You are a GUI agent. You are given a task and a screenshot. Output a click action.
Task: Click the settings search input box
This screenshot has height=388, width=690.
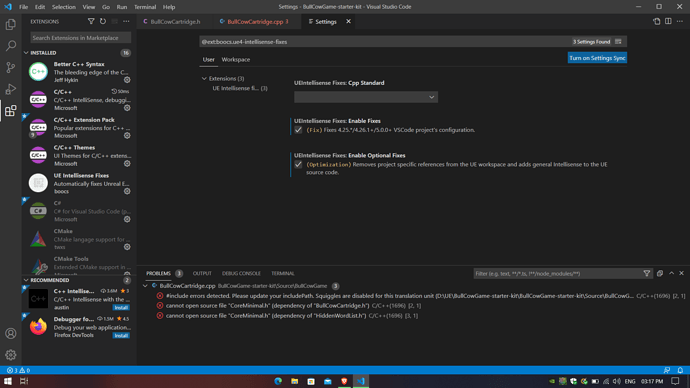(385, 42)
